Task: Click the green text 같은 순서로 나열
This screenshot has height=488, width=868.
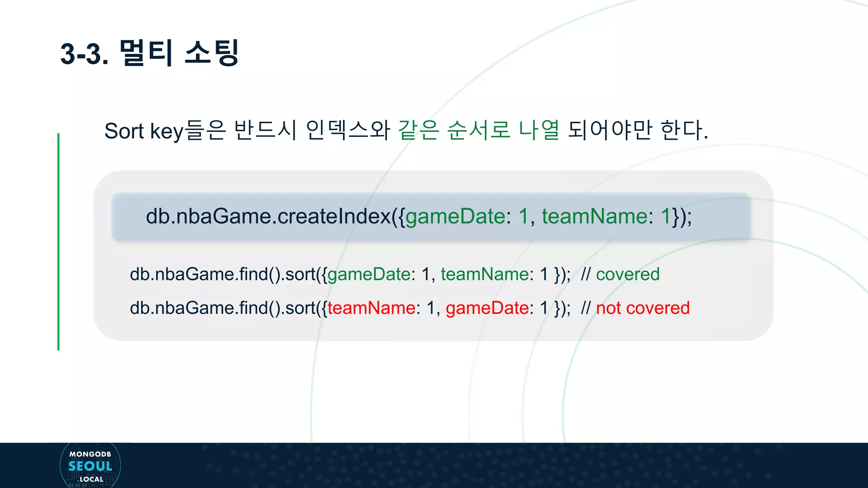Action: [479, 130]
